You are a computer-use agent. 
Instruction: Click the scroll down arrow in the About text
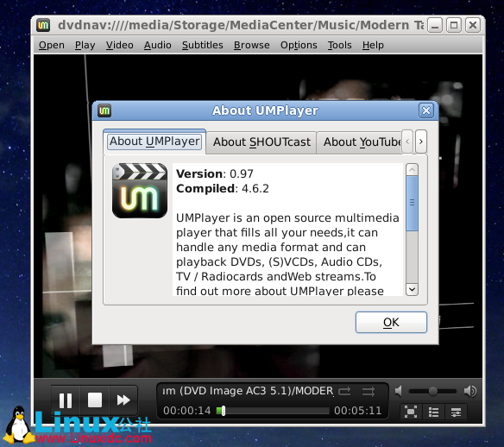pos(412,289)
